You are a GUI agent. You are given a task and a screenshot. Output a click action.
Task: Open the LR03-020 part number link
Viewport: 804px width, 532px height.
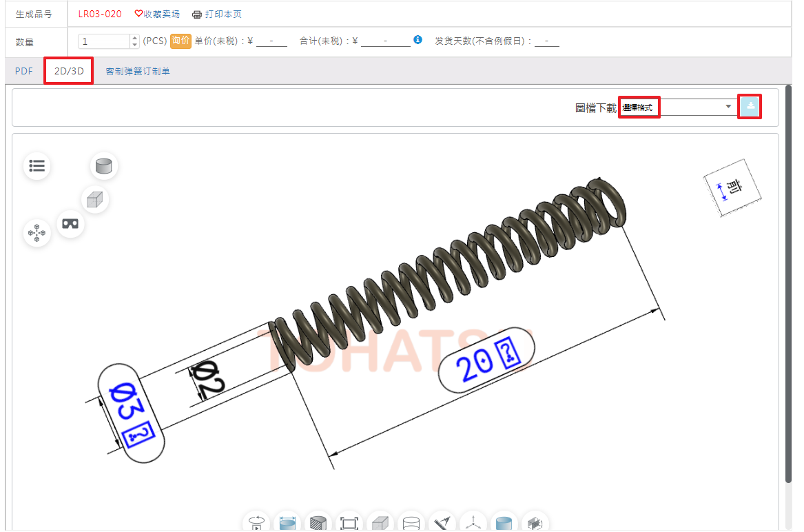[99, 14]
